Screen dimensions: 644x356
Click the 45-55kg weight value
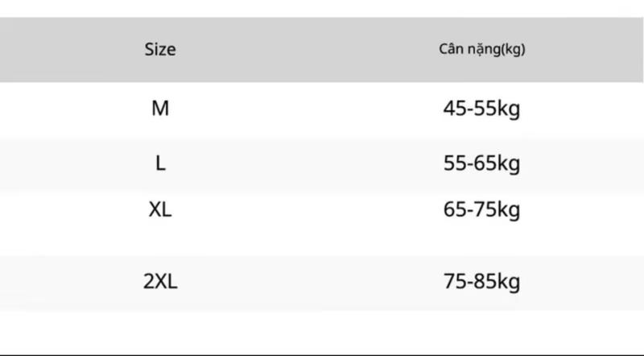tap(481, 108)
